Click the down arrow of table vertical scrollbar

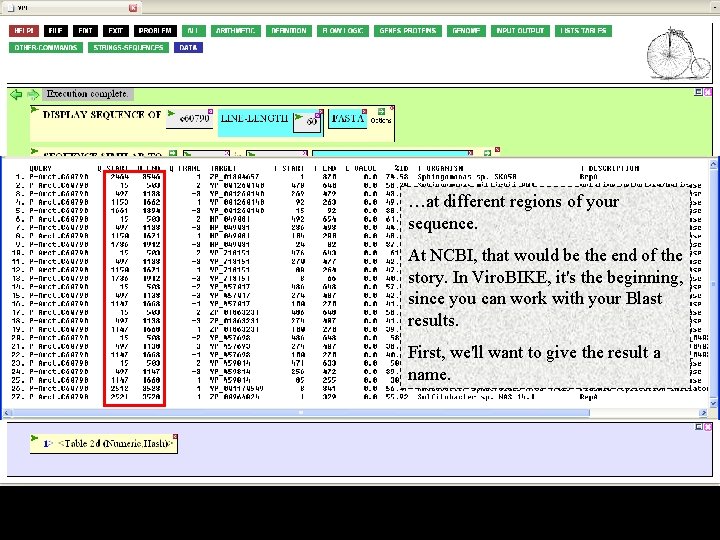[x=714, y=404]
